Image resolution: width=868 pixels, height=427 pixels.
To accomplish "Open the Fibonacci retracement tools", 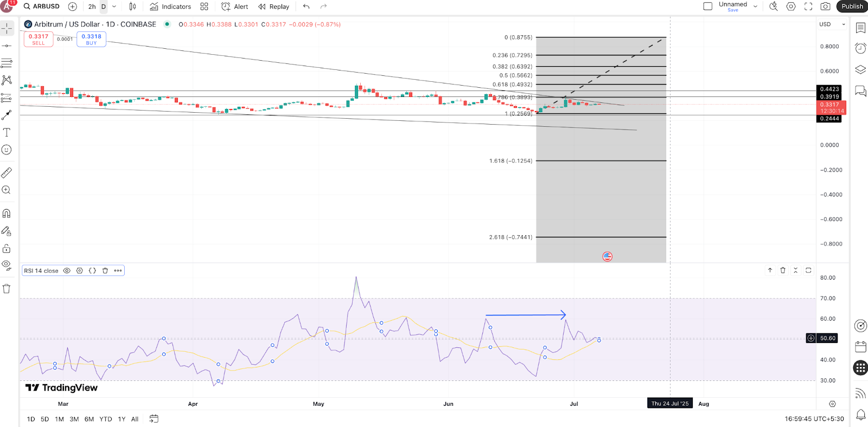I will 7,63.
